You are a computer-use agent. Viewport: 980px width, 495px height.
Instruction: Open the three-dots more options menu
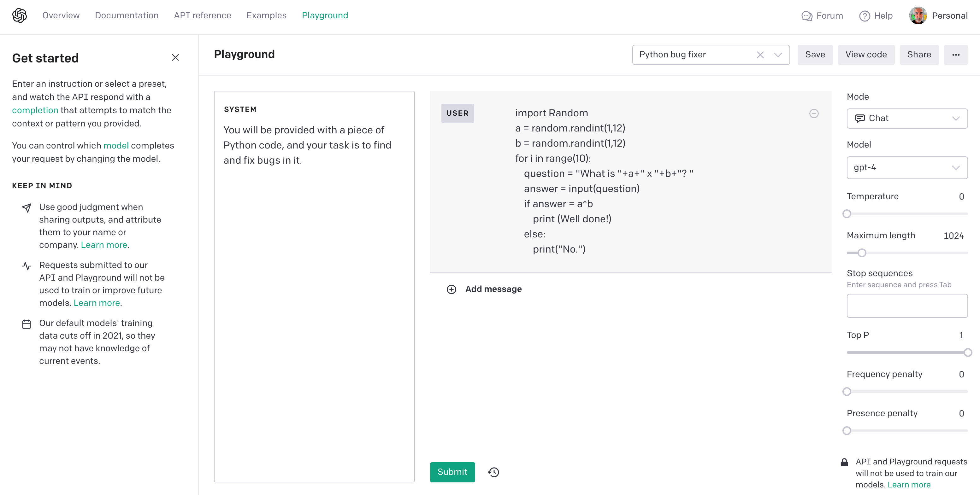click(956, 55)
